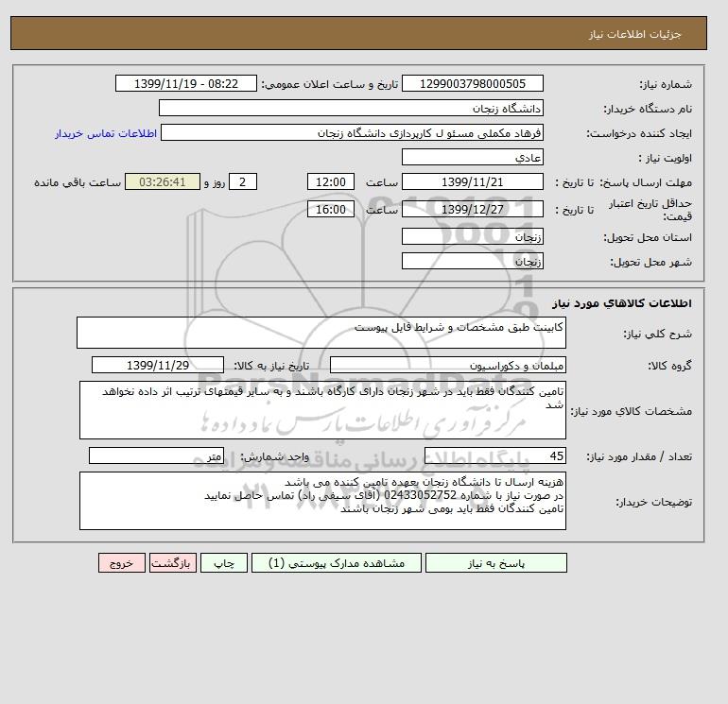
Task: Click label 'ایجاد کننده درخواست:'
Action: coord(639,133)
